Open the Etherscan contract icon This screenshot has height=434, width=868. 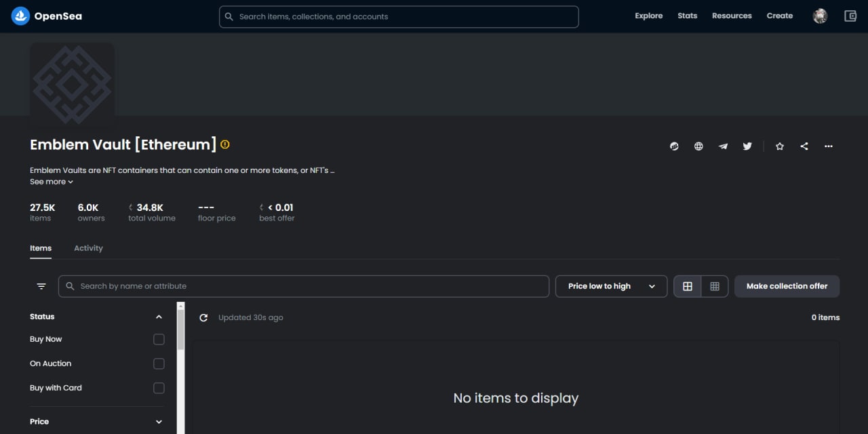coord(674,146)
